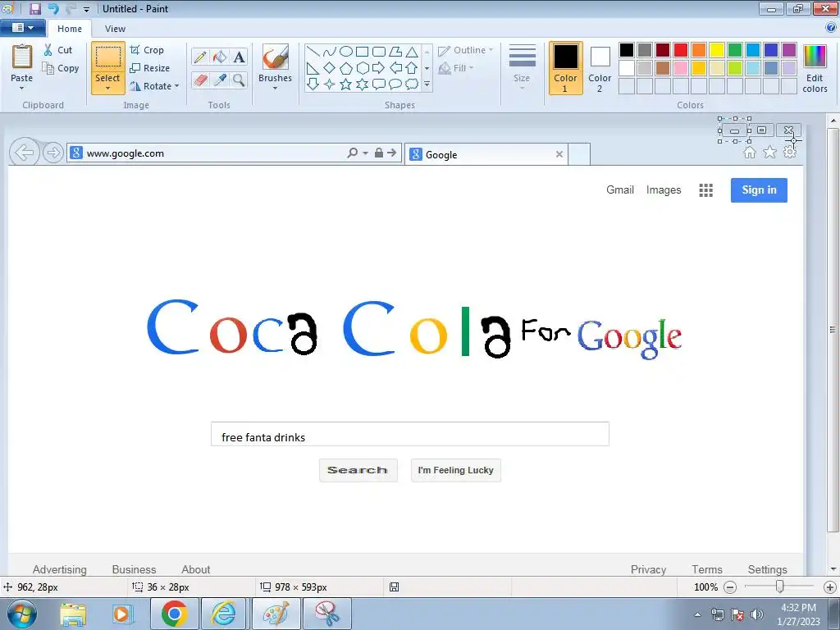Click the Paste clipboard icon
This screenshot has width=840, height=630.
click(22, 57)
